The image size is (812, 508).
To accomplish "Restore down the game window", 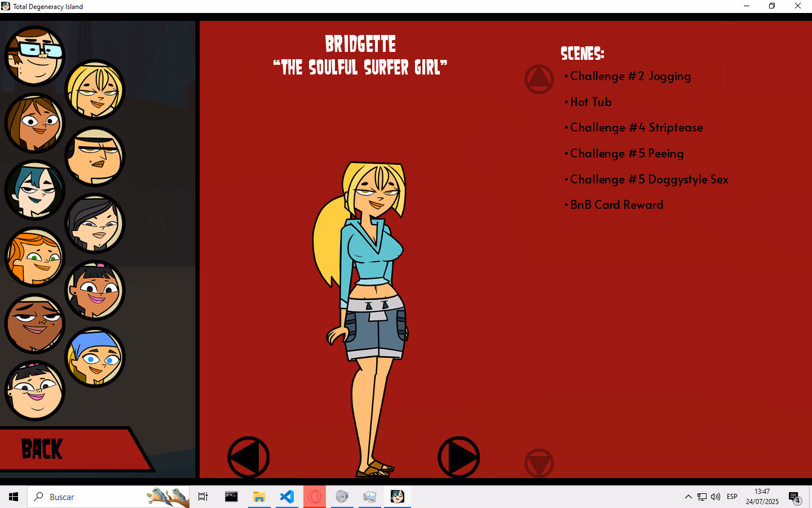I will click(x=772, y=6).
